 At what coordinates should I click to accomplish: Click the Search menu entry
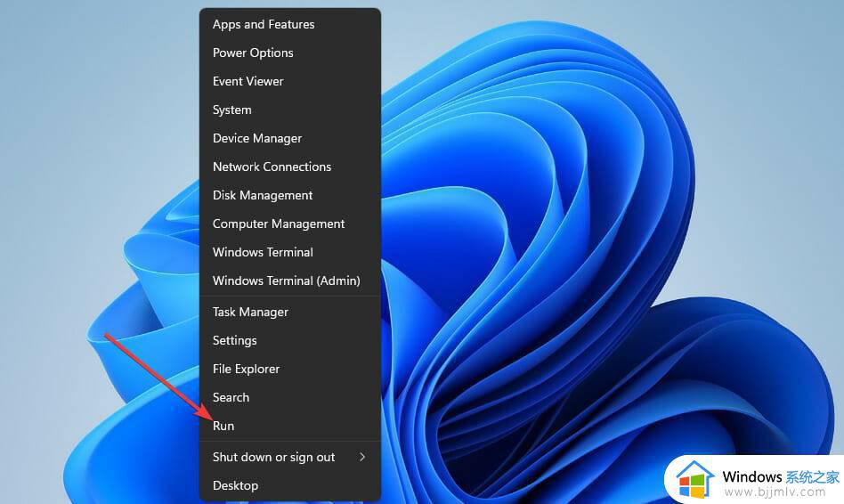(x=290, y=398)
